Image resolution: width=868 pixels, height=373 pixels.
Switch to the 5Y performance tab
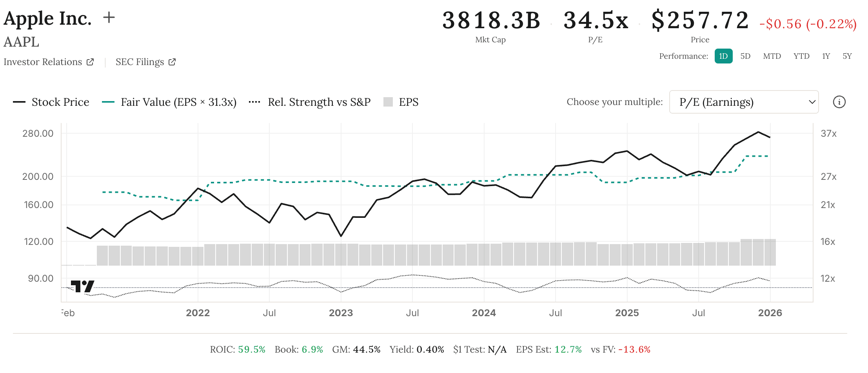click(x=847, y=56)
